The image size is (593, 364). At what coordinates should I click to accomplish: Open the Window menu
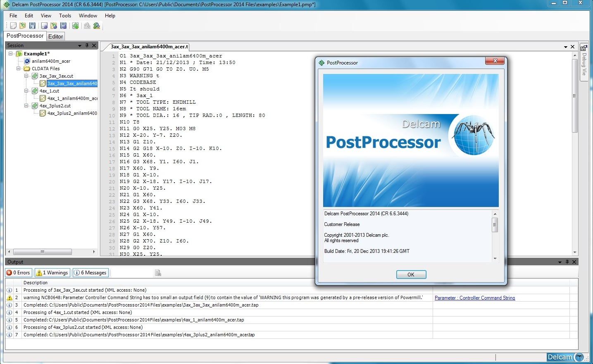coord(88,16)
